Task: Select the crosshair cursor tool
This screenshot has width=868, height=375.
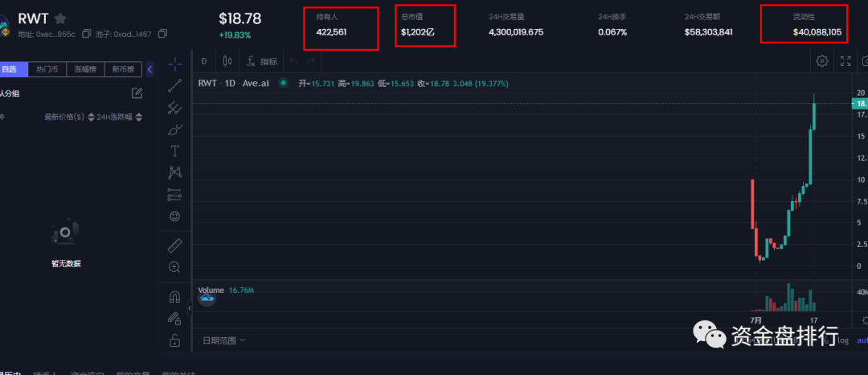Action: [x=175, y=64]
